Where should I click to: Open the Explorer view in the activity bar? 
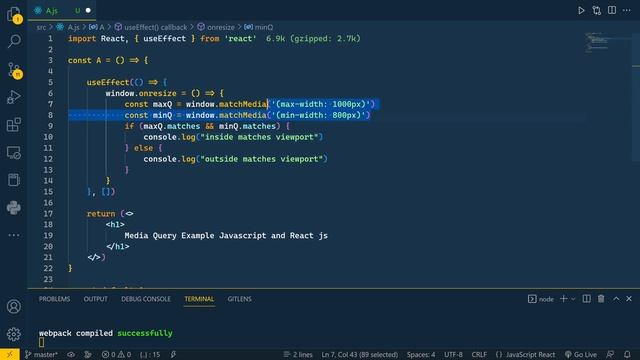14,14
